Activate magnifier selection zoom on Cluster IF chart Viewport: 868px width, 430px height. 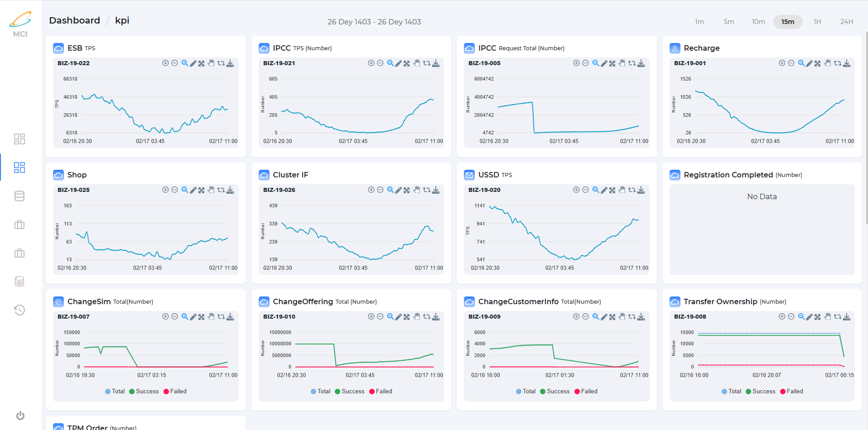pyautogui.click(x=390, y=190)
